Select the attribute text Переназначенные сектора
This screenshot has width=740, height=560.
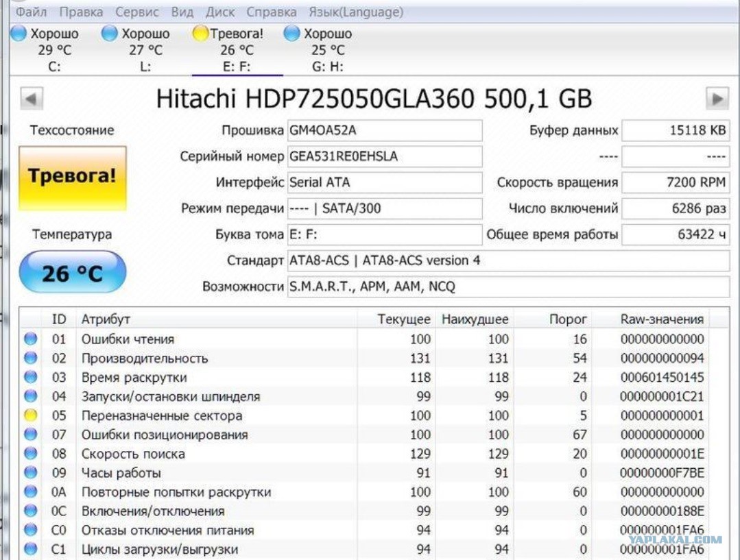click(x=162, y=416)
